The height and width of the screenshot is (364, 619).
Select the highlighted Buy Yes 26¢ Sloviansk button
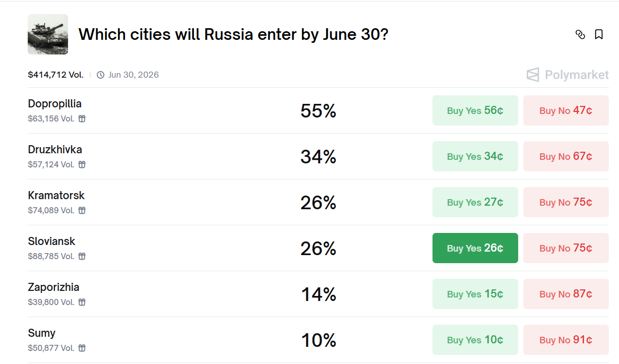tap(475, 248)
